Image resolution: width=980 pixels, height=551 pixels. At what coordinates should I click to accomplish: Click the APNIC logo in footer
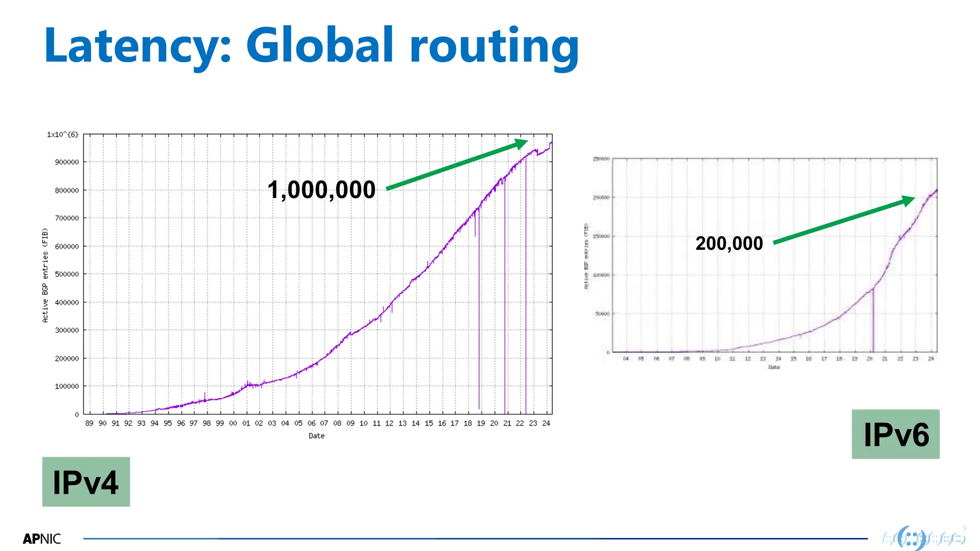tap(42, 539)
